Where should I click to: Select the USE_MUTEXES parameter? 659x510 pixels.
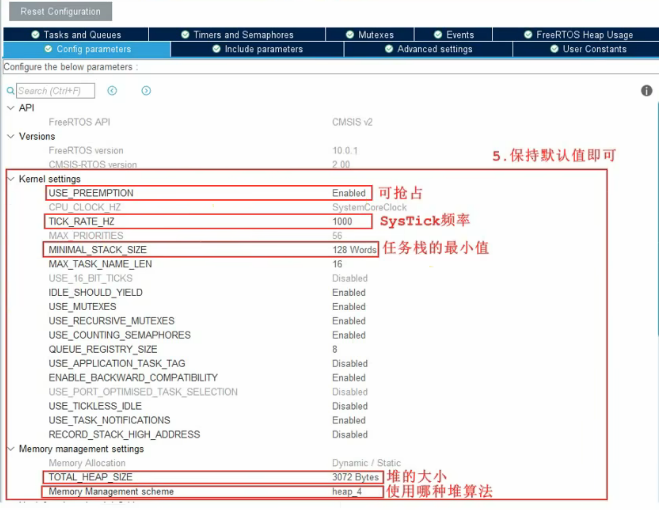point(82,307)
